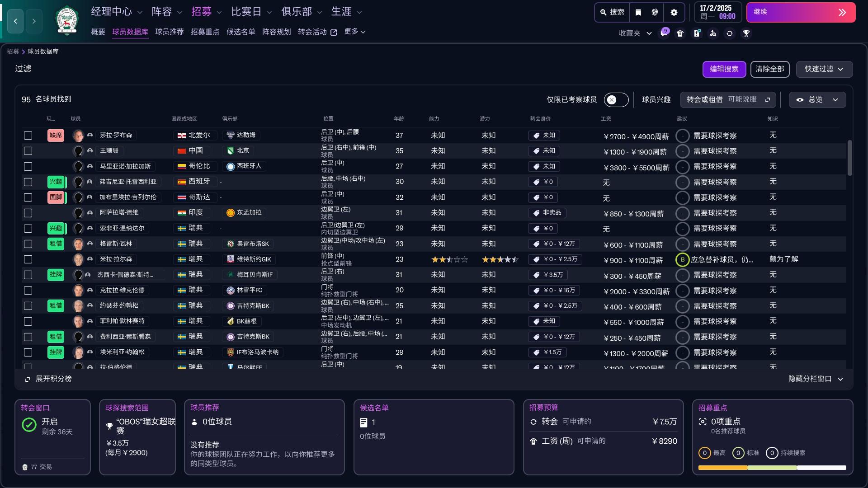The width and height of the screenshot is (868, 488).
Task: Click the scout search person icon
Action: (713, 33)
